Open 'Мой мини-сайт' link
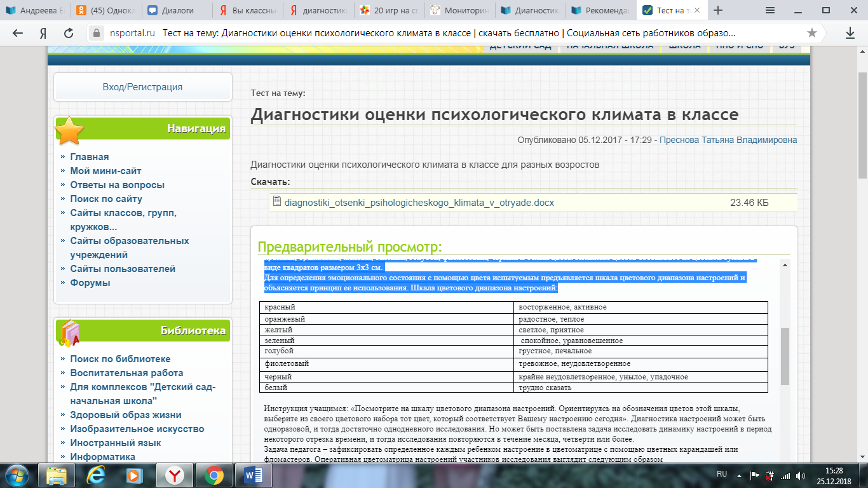The width and height of the screenshot is (868, 488). pyautogui.click(x=105, y=171)
